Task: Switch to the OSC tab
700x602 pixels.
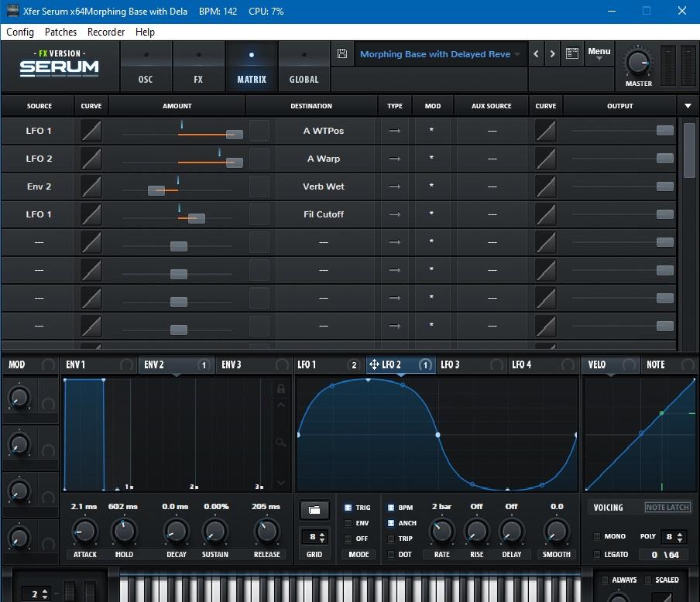Action: click(x=146, y=67)
